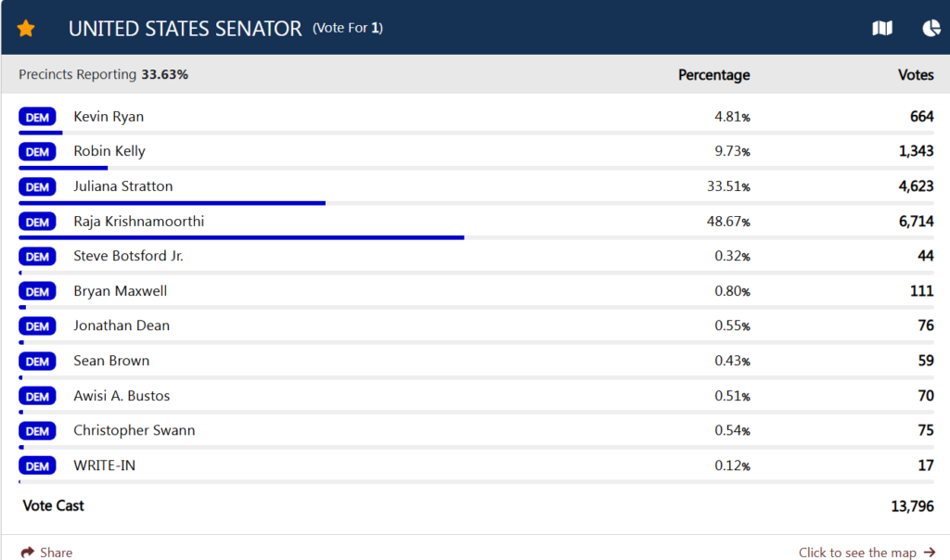This screenshot has height=560, width=950.
Task: Click the DEM badge beside Raja Krishnamoorthi
Action: click(38, 222)
